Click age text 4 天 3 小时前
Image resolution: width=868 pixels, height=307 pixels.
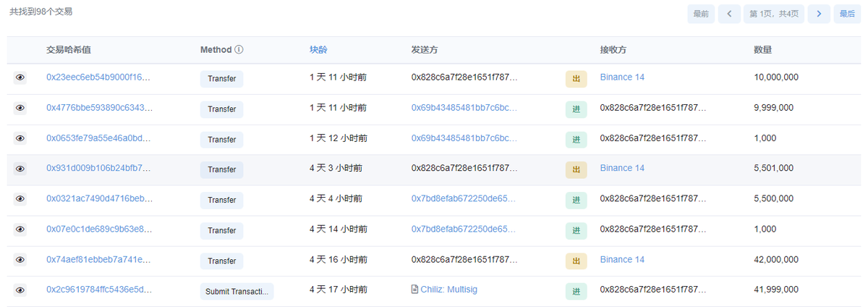[x=336, y=168]
